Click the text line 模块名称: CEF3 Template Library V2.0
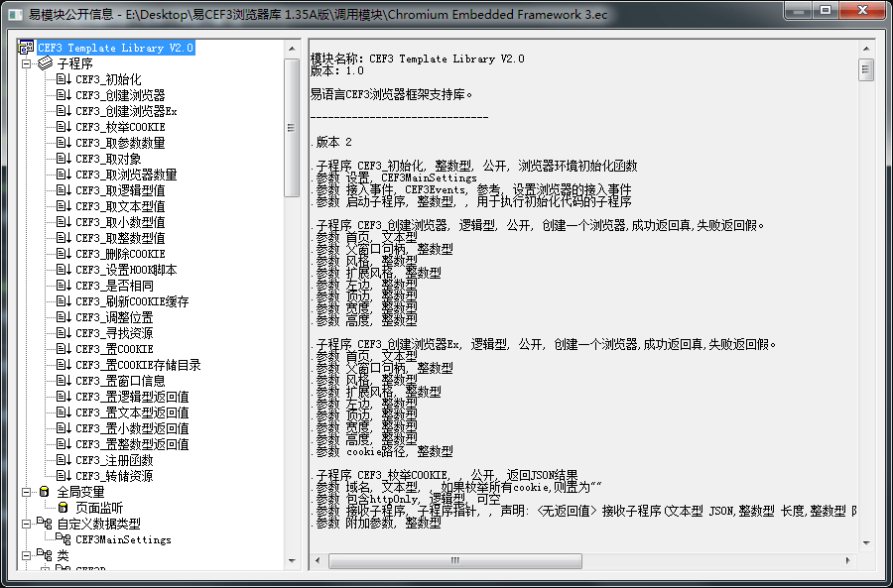The image size is (893, 588). 418,59
